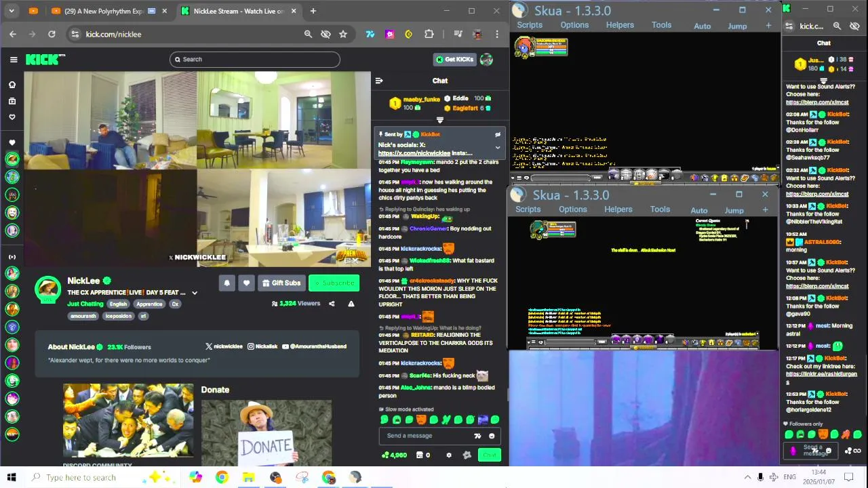868x488 pixels.
Task: Open Options menu in top Skua window
Action: 574,25
